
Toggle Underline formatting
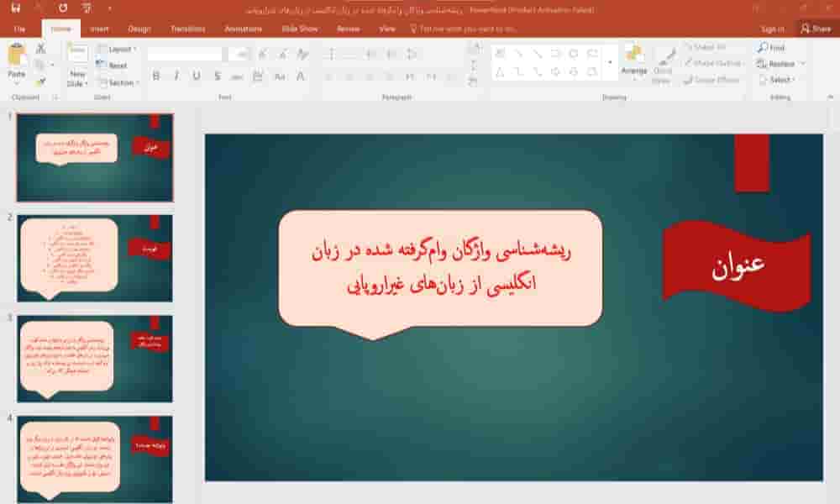(197, 76)
